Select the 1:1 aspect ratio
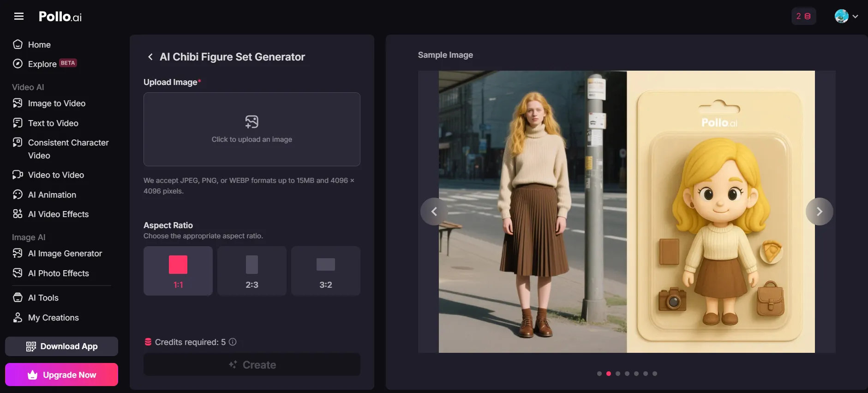 click(178, 271)
